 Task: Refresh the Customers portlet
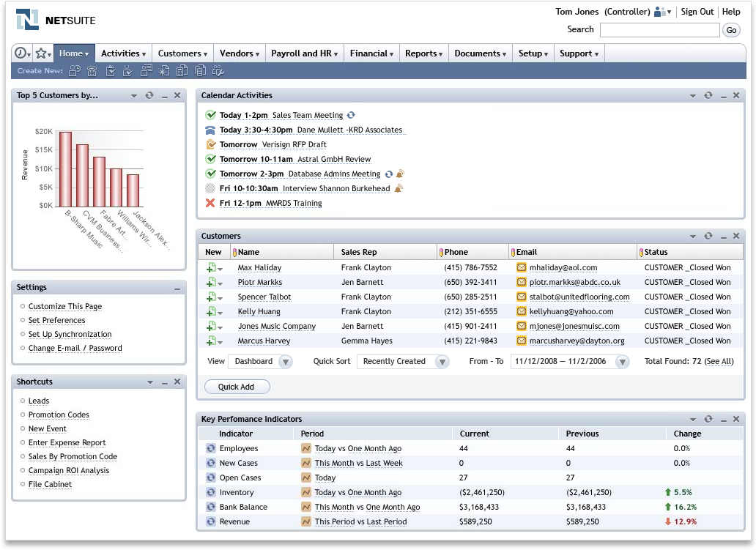click(x=708, y=236)
